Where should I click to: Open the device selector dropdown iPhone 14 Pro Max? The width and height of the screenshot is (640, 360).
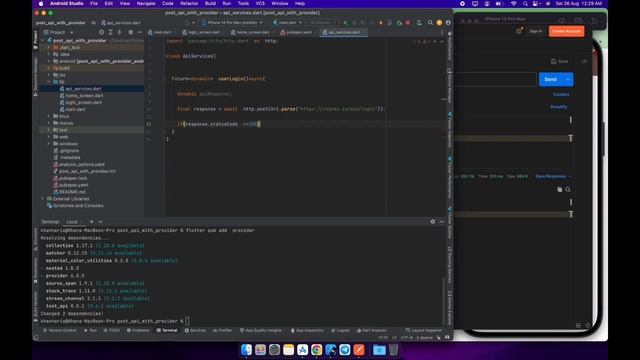pyautogui.click(x=232, y=23)
